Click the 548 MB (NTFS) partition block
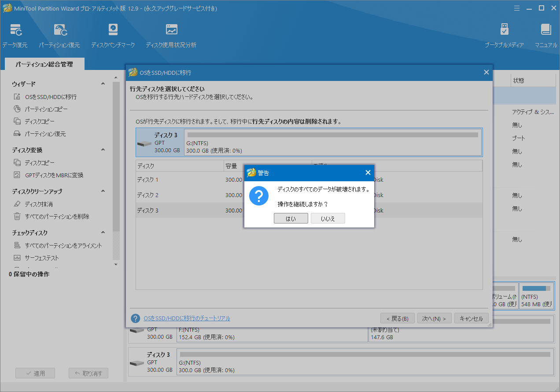Screen dimensions: 560x392 536,296
